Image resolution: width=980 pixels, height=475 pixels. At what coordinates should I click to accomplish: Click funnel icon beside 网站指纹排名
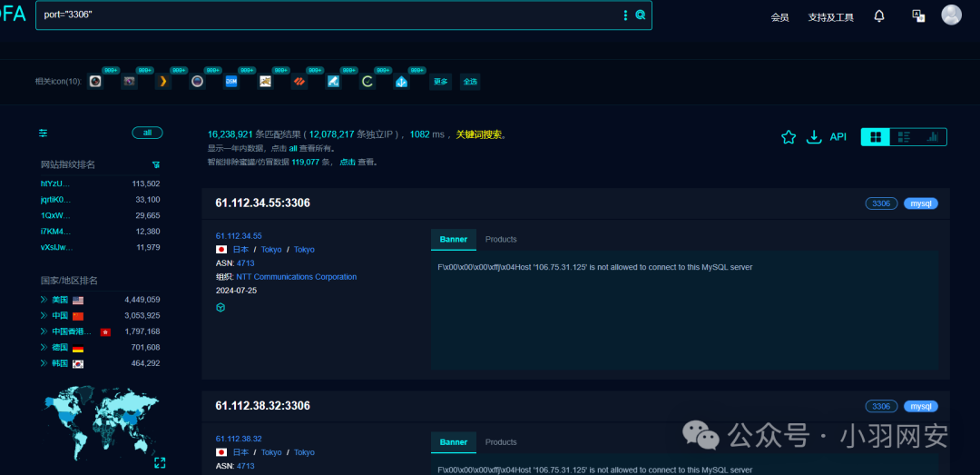(156, 164)
